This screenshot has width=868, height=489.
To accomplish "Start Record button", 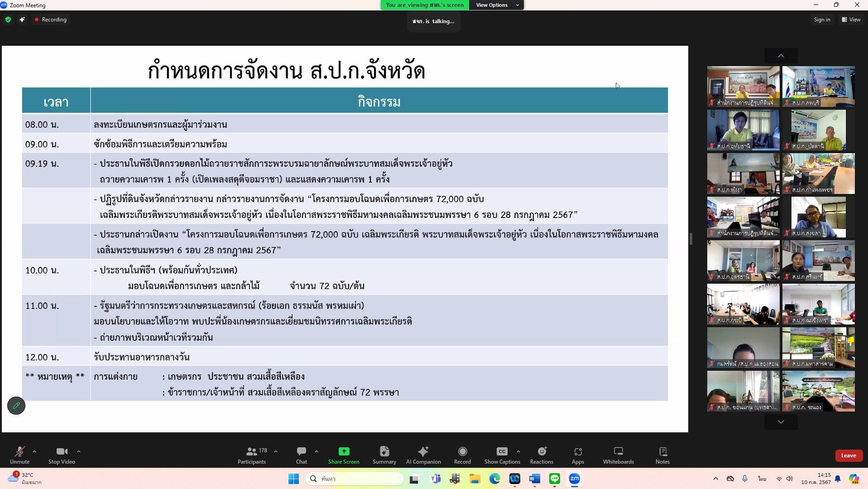I will point(462,455).
